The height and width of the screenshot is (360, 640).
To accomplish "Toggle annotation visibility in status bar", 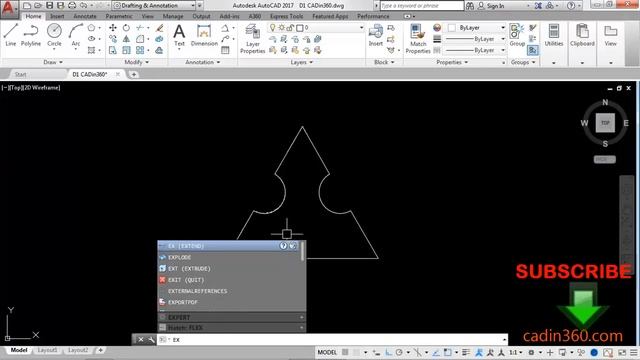I will coord(479,352).
